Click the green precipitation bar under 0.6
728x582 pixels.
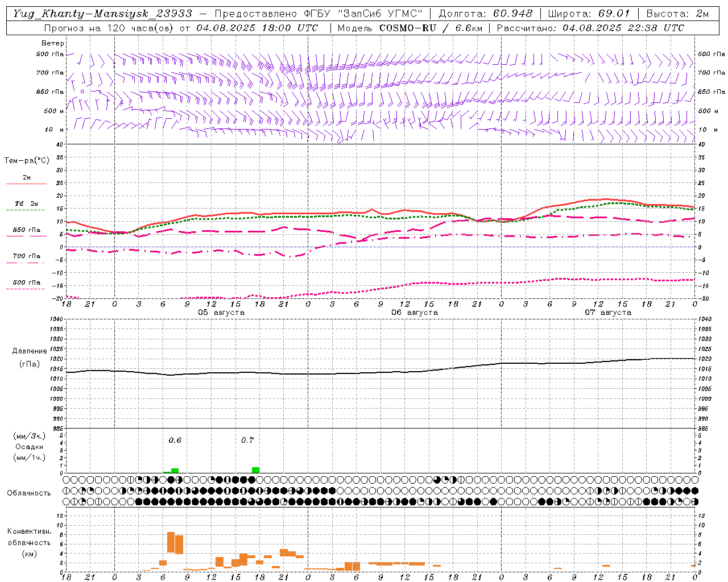(x=175, y=471)
